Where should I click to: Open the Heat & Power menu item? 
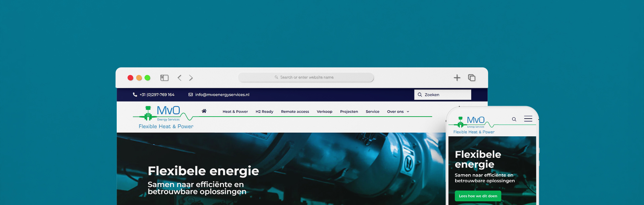click(235, 112)
